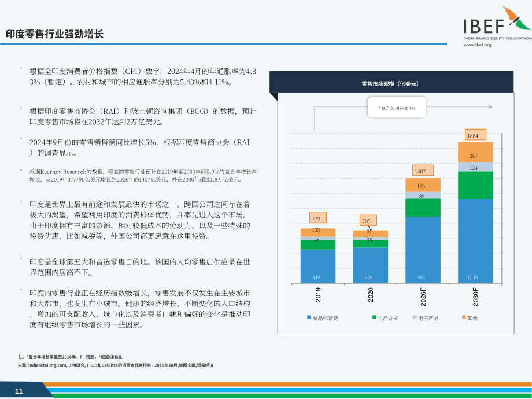Click data value 883 in the 2026F bar

coord(421,278)
